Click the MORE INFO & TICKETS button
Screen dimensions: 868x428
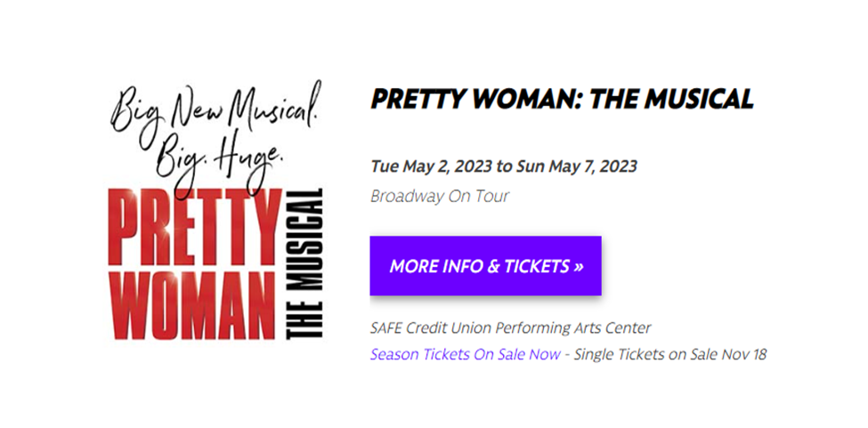485,266
